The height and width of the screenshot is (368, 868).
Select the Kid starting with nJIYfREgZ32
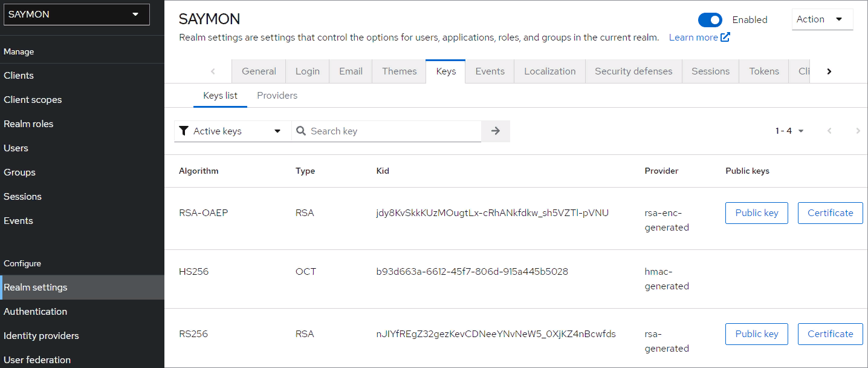496,334
